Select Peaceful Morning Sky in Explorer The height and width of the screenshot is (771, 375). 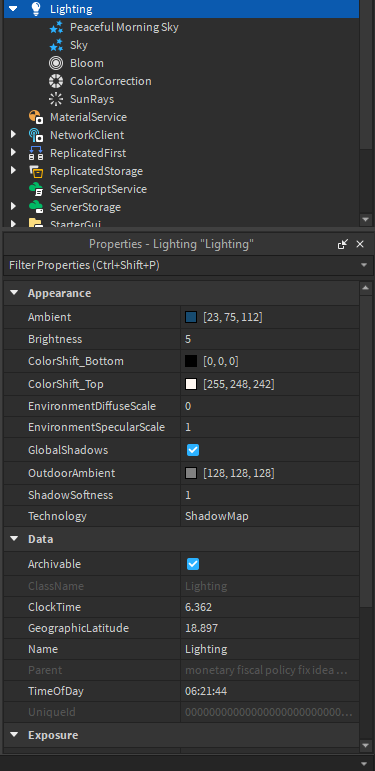click(x=124, y=27)
